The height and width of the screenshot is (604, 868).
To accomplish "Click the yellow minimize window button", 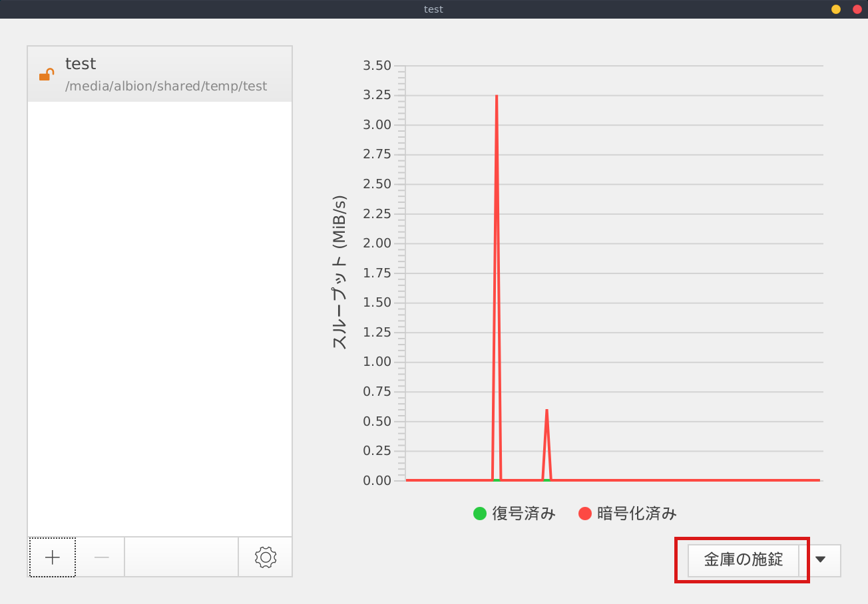I will click(836, 9).
